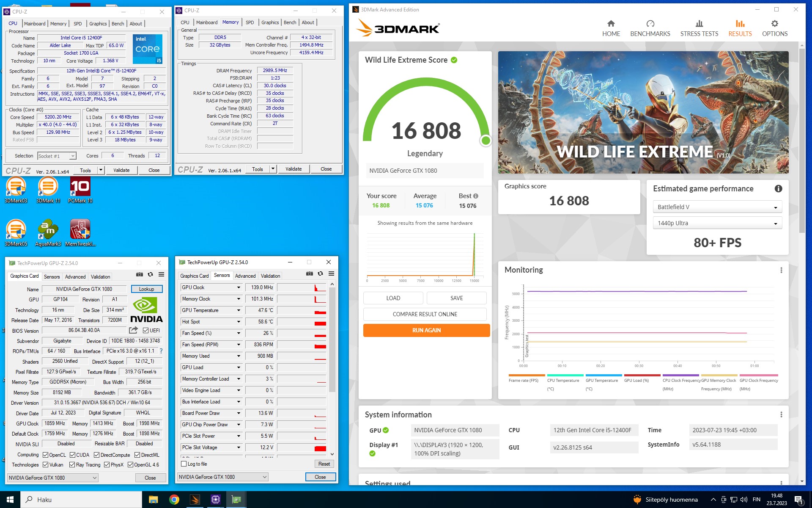Refresh the GPU-Z Sensors window

tap(320, 273)
